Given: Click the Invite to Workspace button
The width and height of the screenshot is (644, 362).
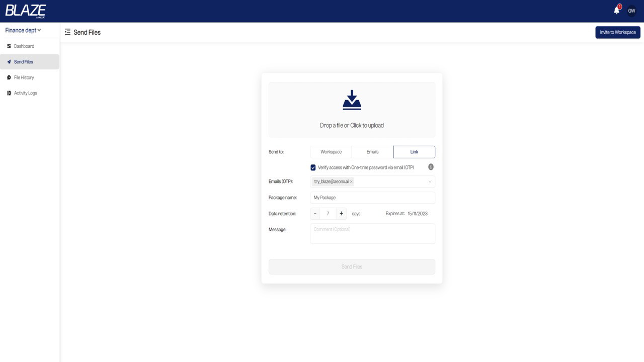Looking at the screenshot, I should coord(617,32).
